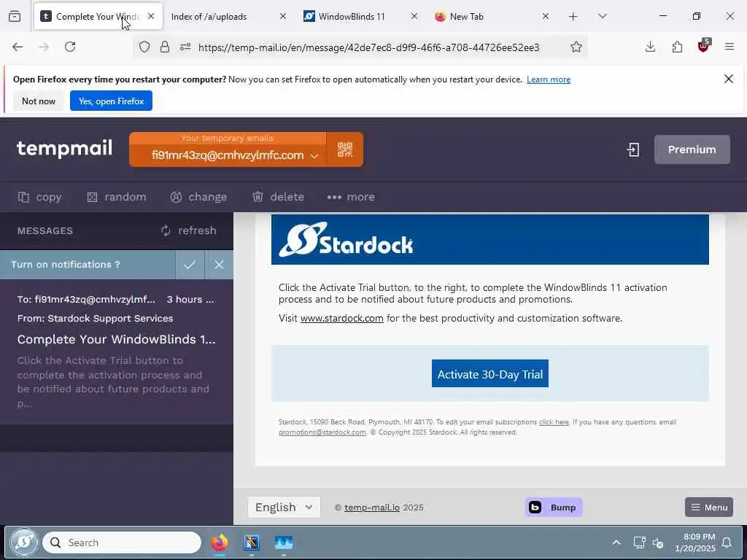Open the www.stardock.com link
The height and width of the screenshot is (560, 747).
(x=341, y=318)
